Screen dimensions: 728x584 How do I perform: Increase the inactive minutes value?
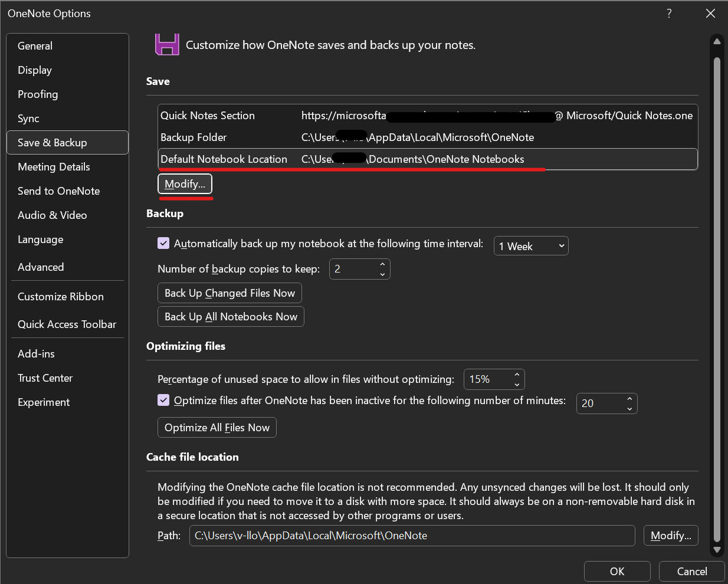pos(629,399)
